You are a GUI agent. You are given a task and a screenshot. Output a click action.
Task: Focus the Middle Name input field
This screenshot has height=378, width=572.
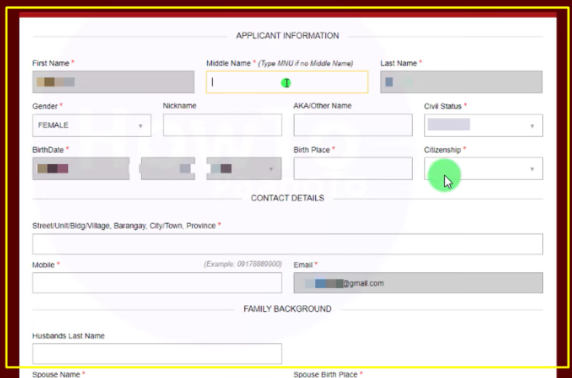[287, 82]
